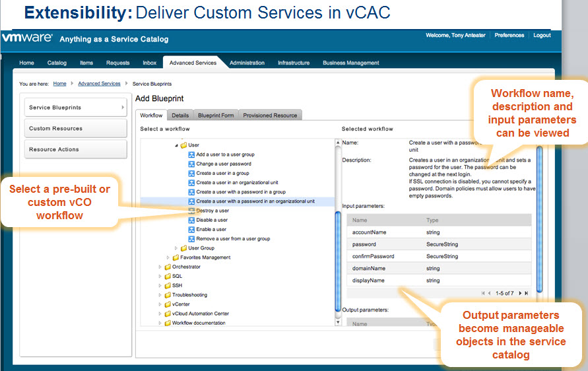Select Create a user with a password in an organizational unit
588x371 pixels.
[238, 201]
